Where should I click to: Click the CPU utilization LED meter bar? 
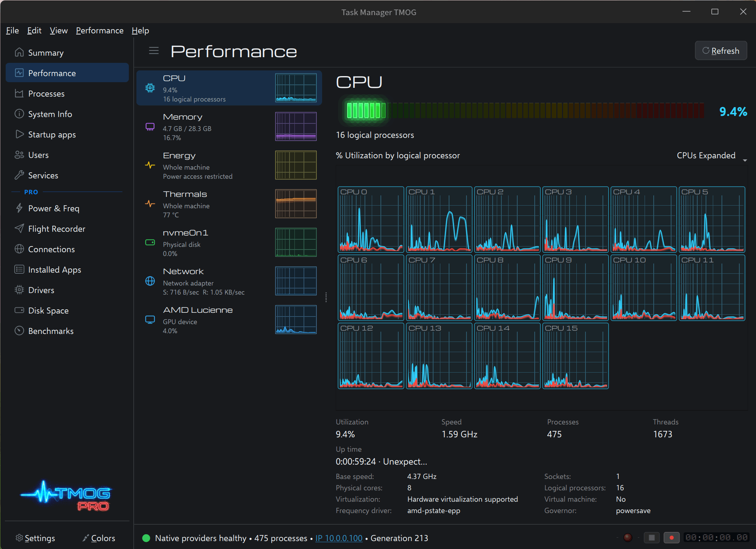524,111
